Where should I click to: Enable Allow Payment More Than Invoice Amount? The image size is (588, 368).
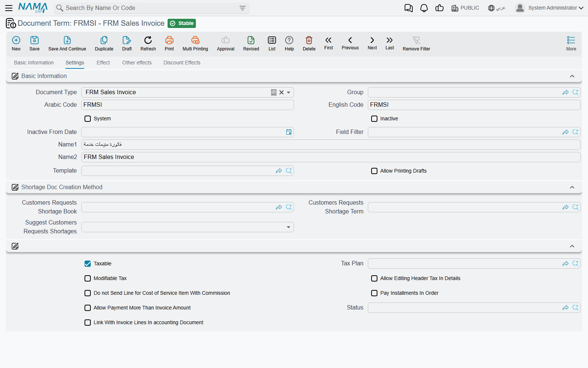click(87, 308)
